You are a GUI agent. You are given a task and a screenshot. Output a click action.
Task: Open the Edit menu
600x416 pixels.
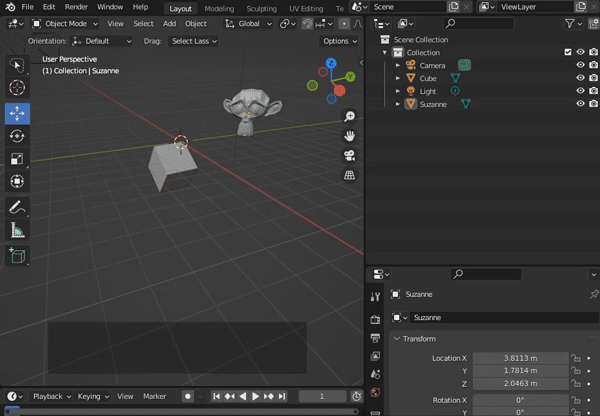(x=49, y=7)
